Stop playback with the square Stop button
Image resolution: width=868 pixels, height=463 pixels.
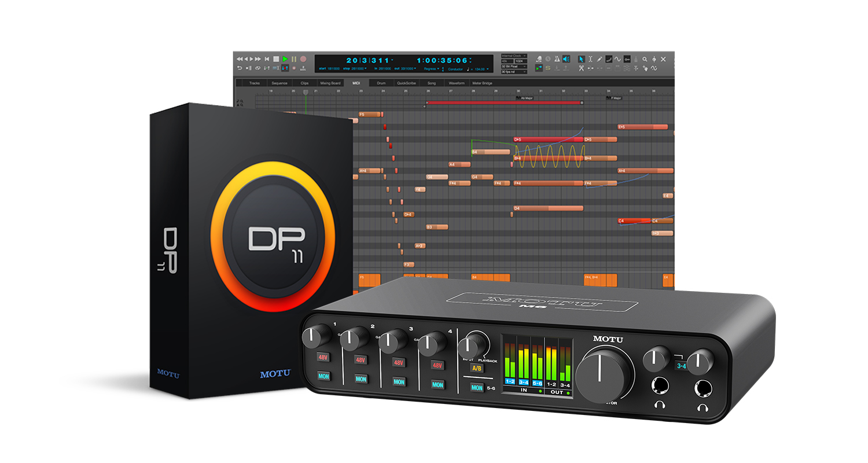(276, 59)
